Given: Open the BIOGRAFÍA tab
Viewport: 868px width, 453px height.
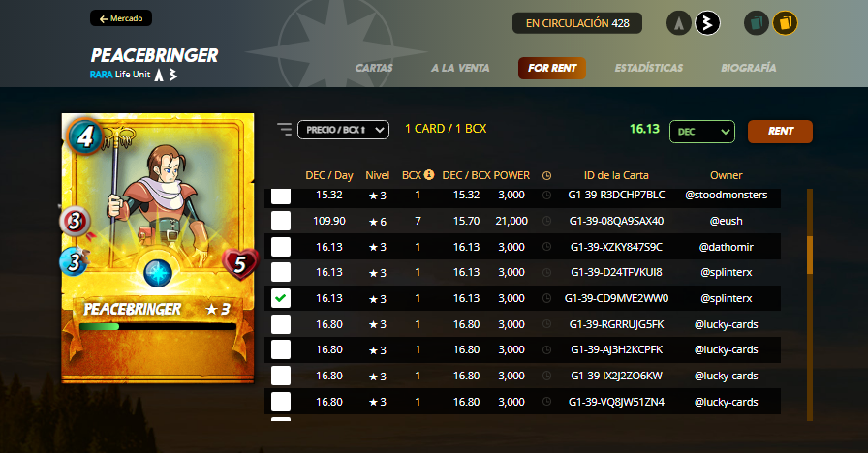Looking at the screenshot, I should 749,68.
